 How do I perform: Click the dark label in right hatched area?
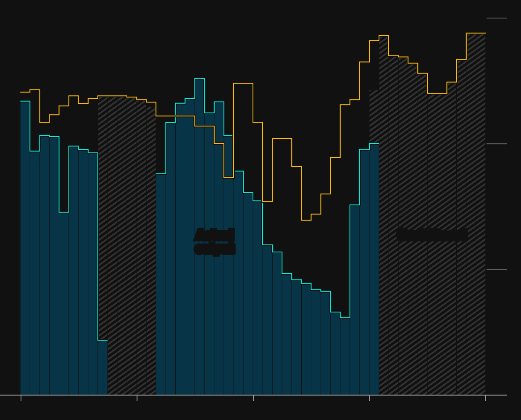(432, 234)
